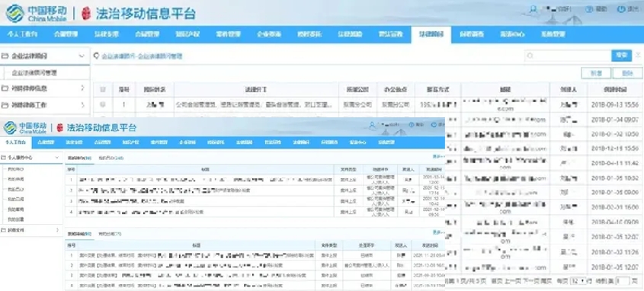644x291 pixels.
Task: Click user avatar icon in front window header
Action: coord(372,125)
